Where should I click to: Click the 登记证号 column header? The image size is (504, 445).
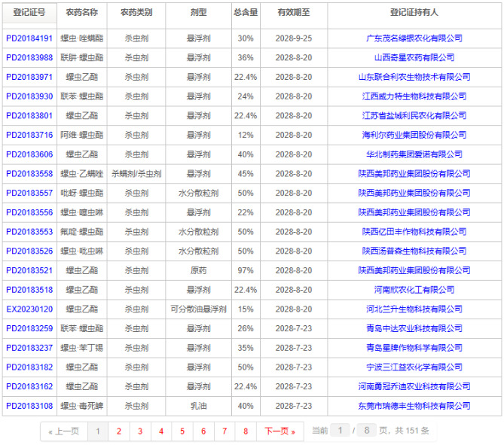pos(29,13)
